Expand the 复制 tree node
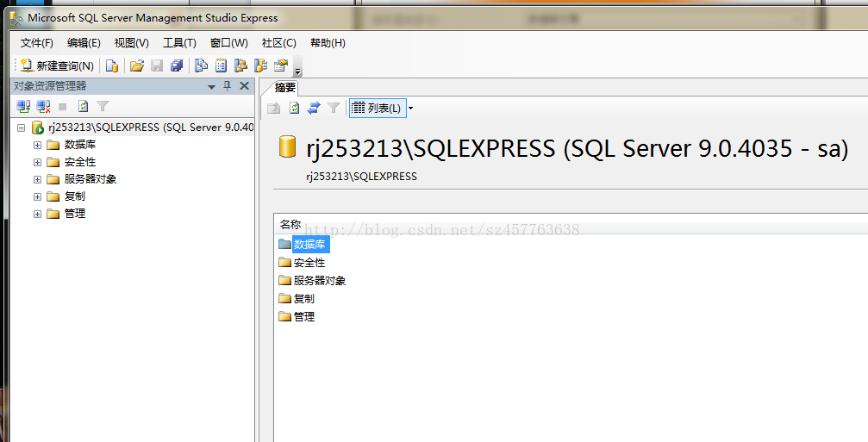This screenshot has height=442, width=868. click(37, 196)
